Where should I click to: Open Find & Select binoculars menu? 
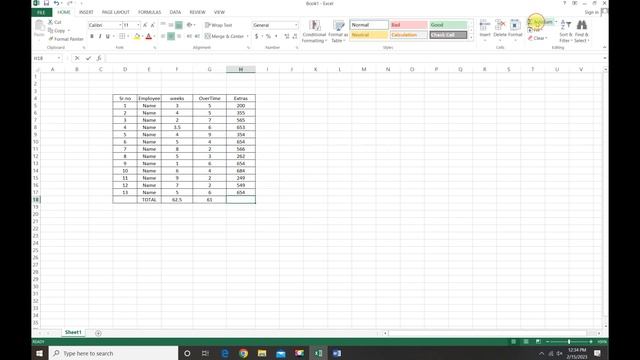(582, 31)
